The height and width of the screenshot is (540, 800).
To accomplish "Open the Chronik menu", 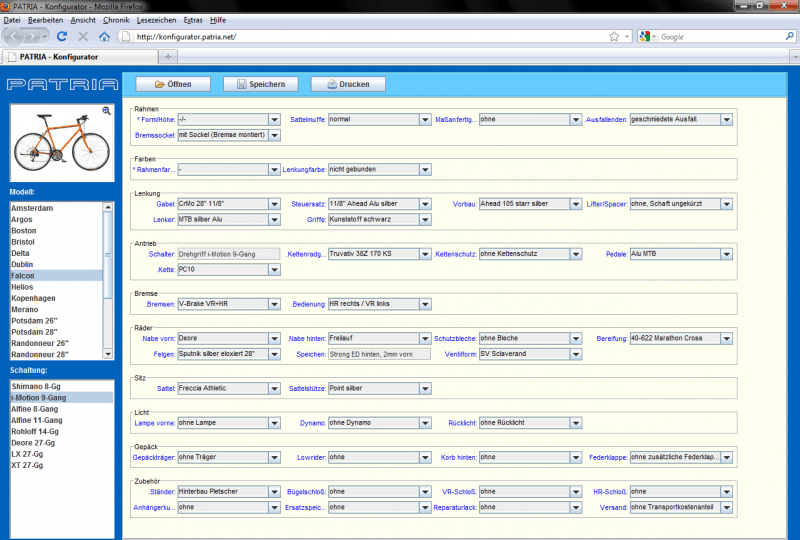I will (116, 20).
